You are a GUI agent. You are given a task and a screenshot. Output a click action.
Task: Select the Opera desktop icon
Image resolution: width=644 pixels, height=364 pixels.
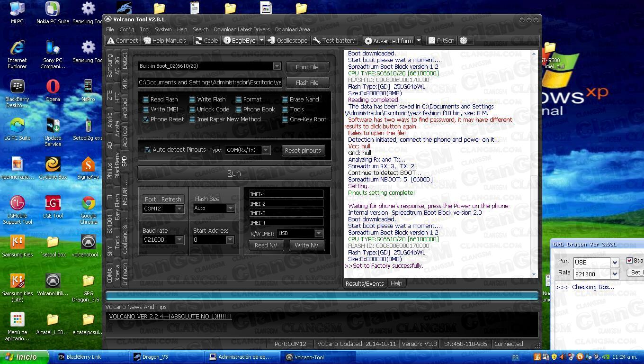pos(53,91)
